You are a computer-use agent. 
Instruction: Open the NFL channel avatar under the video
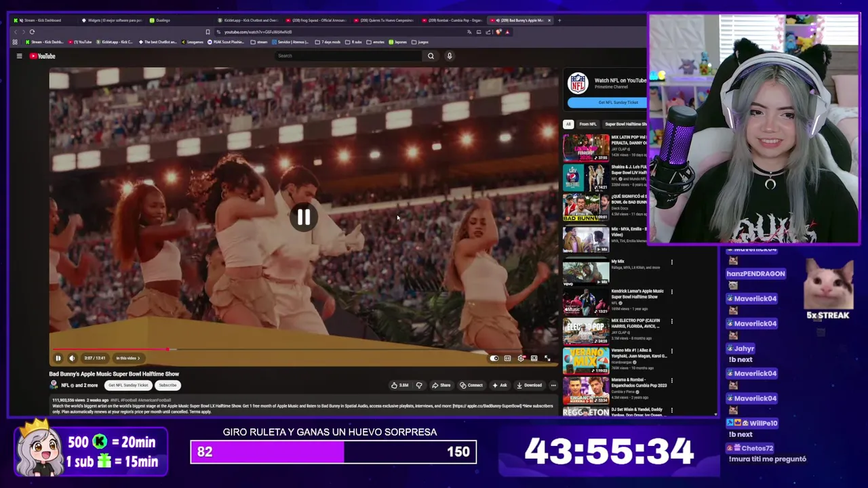click(x=54, y=385)
